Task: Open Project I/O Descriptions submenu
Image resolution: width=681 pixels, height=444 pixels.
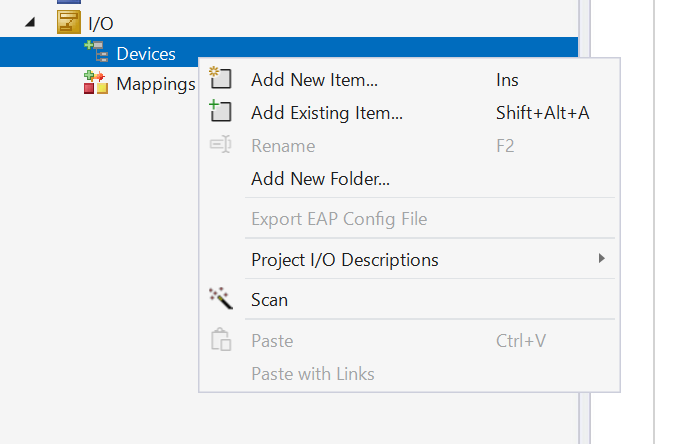Action: [344, 260]
